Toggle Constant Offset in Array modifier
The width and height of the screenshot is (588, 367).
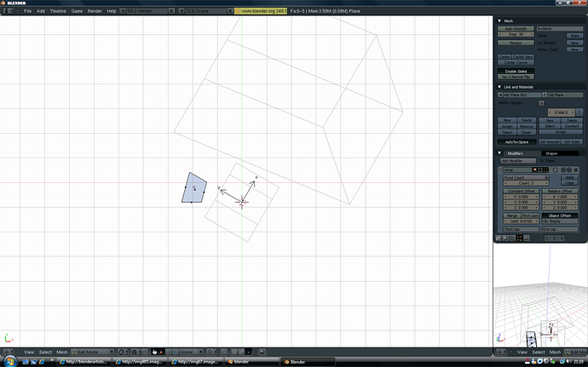click(522, 192)
